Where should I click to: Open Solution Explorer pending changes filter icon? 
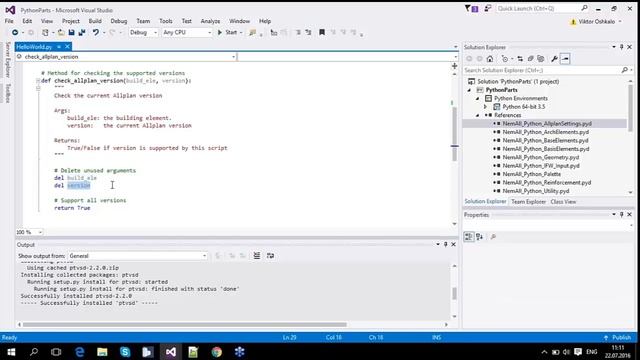(x=505, y=59)
